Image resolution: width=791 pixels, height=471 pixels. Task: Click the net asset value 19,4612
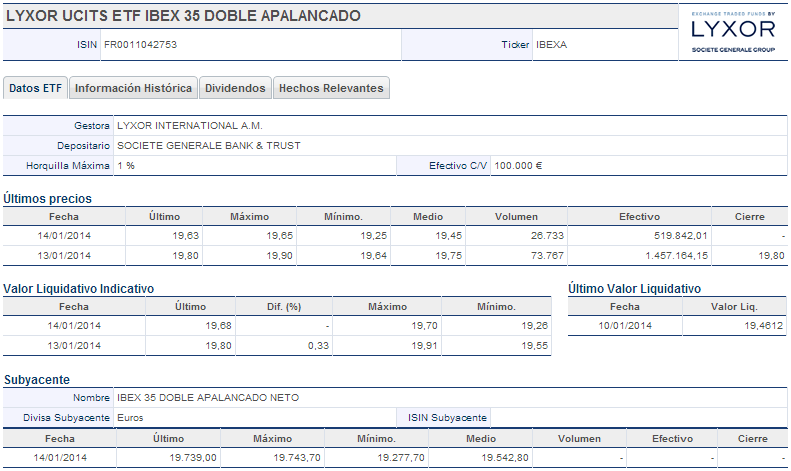point(764,326)
